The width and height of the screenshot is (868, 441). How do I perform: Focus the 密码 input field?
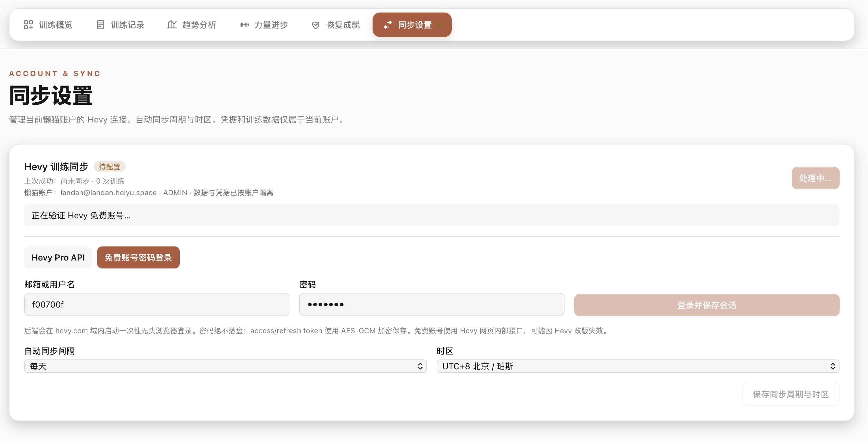432,304
